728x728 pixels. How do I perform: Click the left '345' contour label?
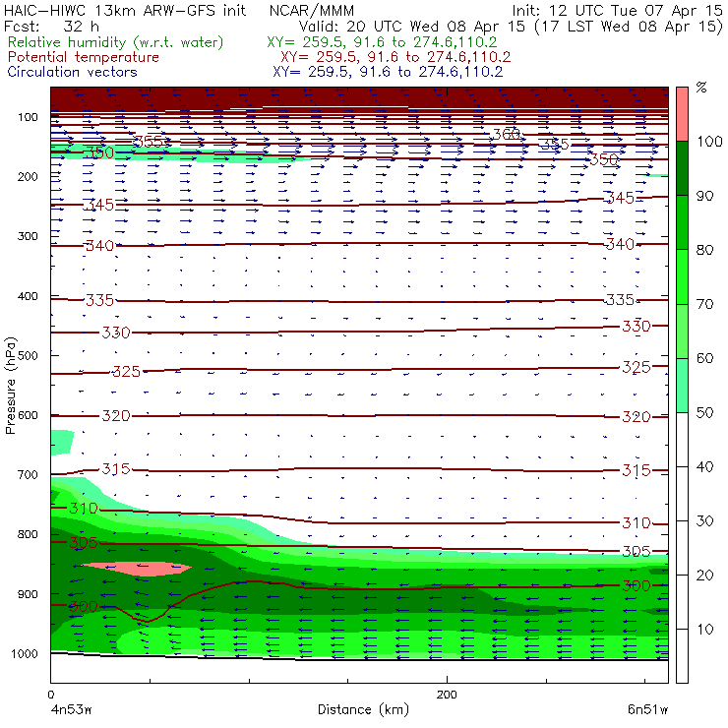(99, 205)
